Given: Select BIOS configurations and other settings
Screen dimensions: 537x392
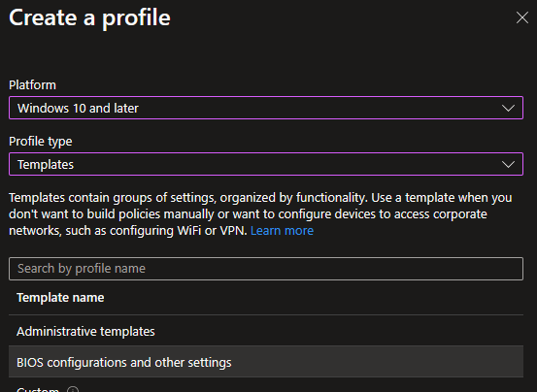Looking at the screenshot, I should click(266, 362).
